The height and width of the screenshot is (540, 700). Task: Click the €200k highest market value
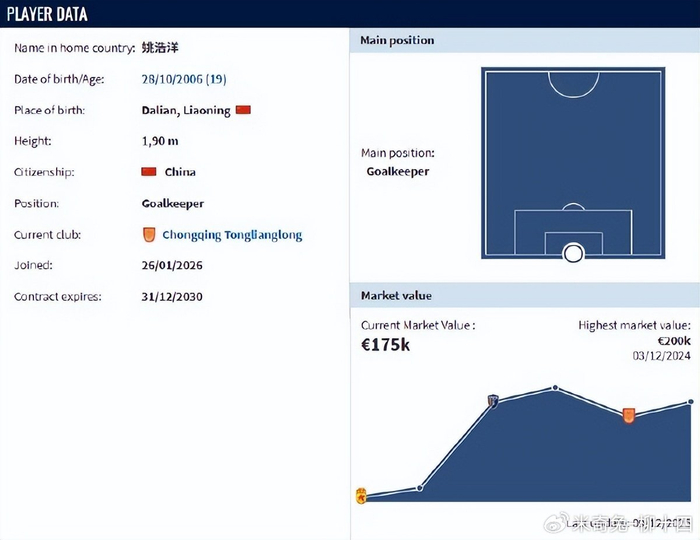pyautogui.click(x=674, y=341)
